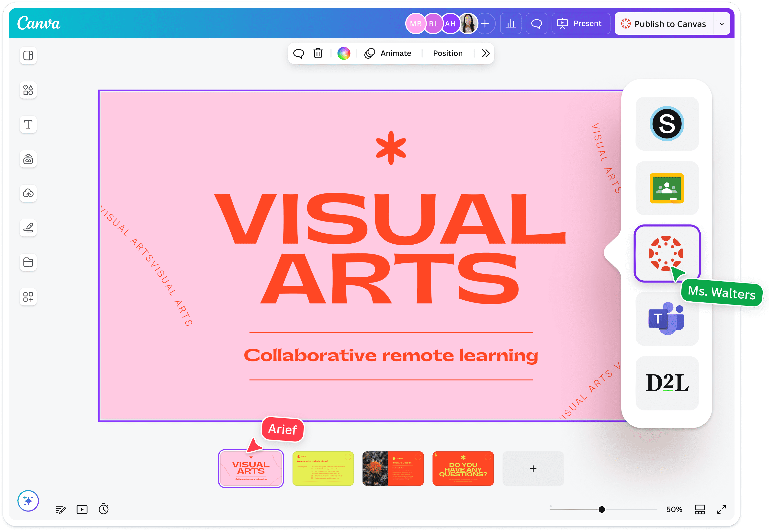The width and height of the screenshot is (769, 532).
Task: Open the Position options
Action: coord(448,53)
